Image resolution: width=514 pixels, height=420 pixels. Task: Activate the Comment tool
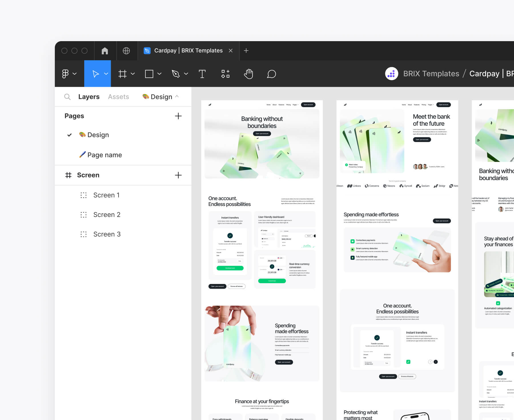[271, 74]
